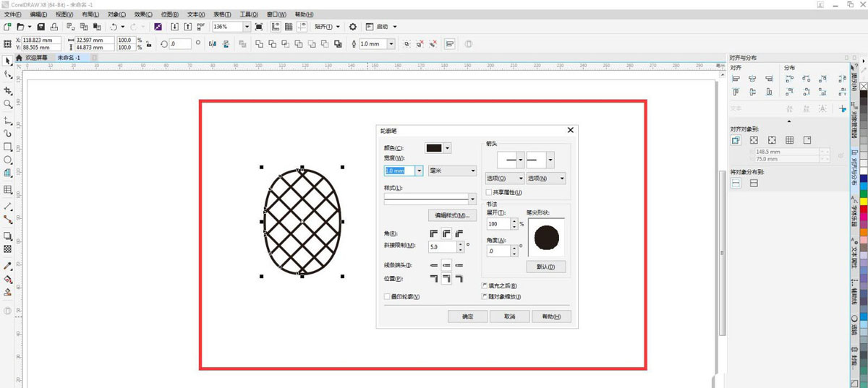Image resolution: width=868 pixels, height=388 pixels.
Task: Select the Ellipse tool in toolbox
Action: (8, 160)
